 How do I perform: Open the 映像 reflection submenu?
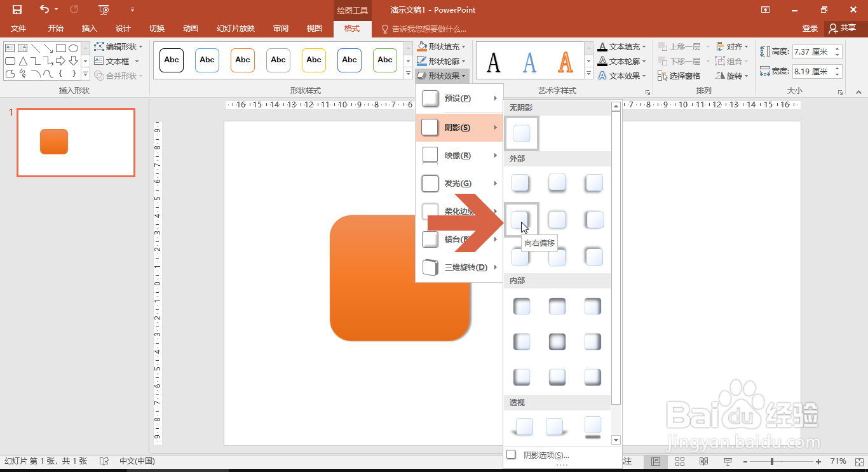click(x=459, y=156)
